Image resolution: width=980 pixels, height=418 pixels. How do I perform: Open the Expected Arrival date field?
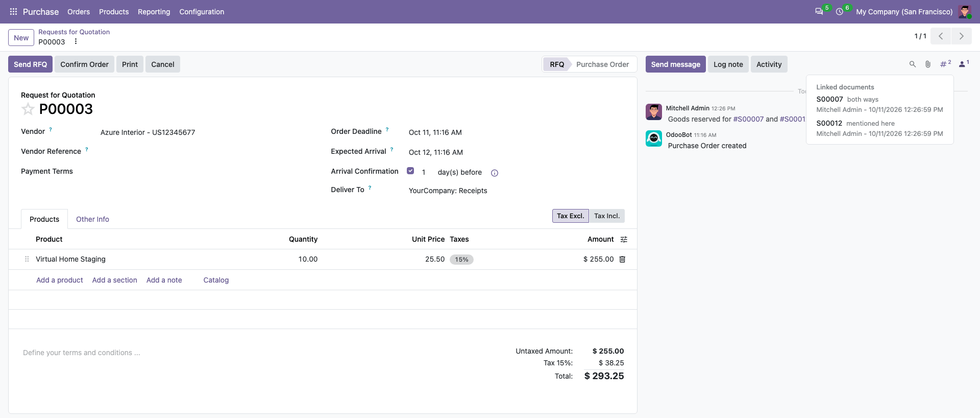[516, 152]
